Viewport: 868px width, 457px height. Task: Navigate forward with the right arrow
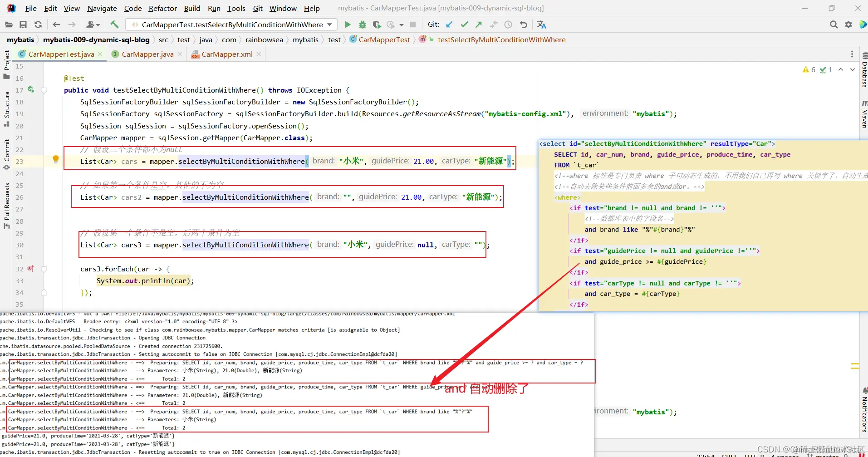(x=72, y=25)
